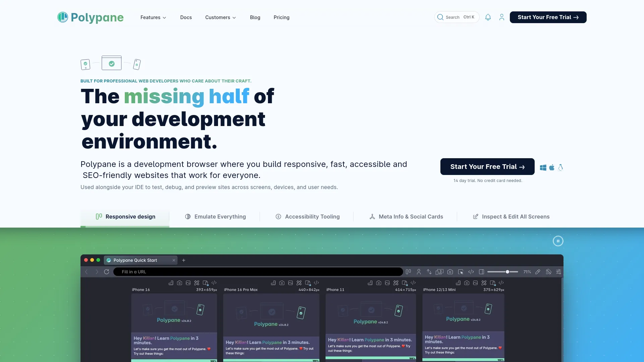Toggle rulers on iPhone 16 Pro Max pane

273,283
